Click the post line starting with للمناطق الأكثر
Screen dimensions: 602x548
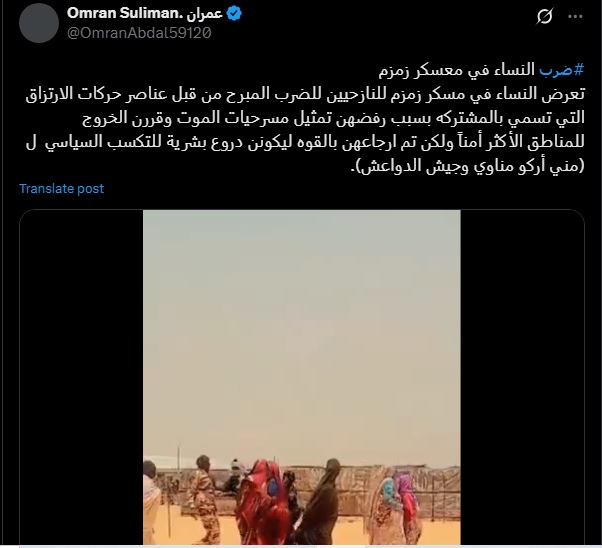pos(305,142)
